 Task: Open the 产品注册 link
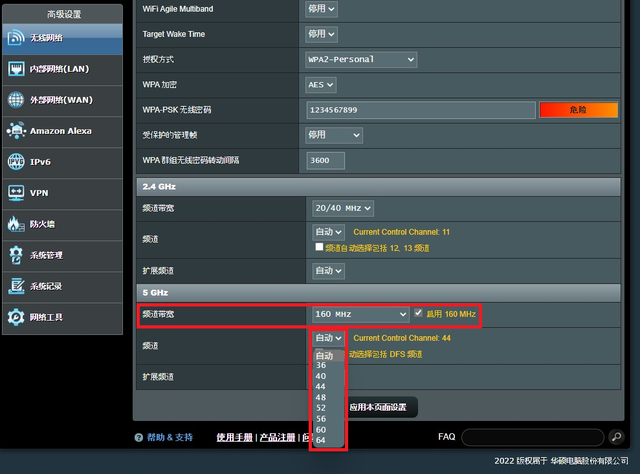(277, 437)
